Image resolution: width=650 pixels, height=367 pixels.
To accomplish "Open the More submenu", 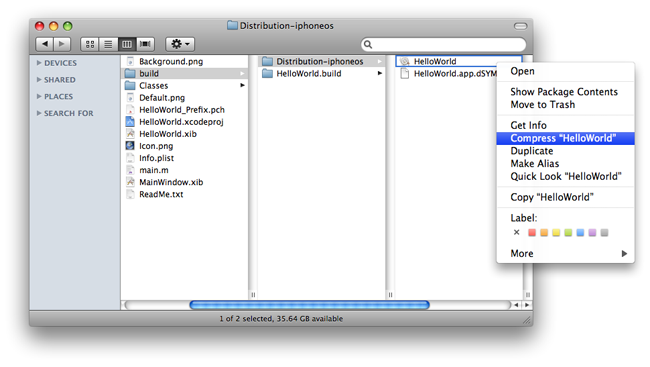I will (x=565, y=253).
